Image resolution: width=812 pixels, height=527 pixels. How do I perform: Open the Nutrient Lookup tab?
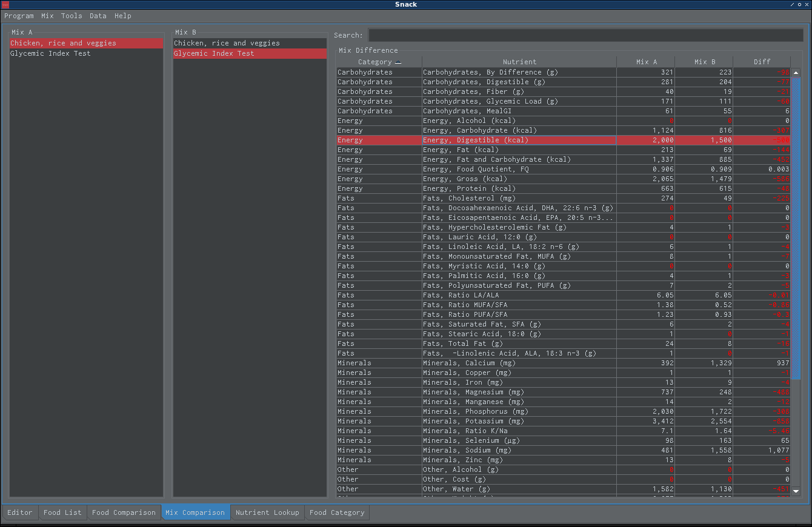click(x=267, y=512)
